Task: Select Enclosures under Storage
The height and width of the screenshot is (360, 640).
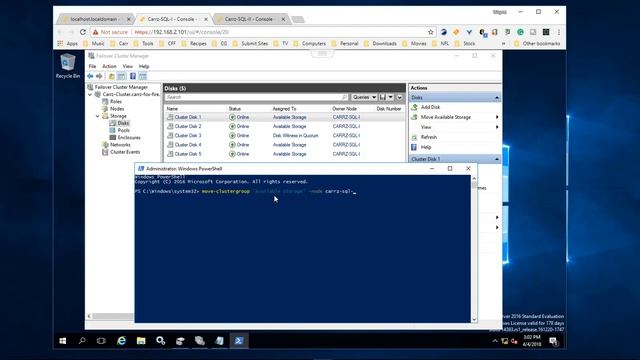Action: pyautogui.click(x=129, y=138)
